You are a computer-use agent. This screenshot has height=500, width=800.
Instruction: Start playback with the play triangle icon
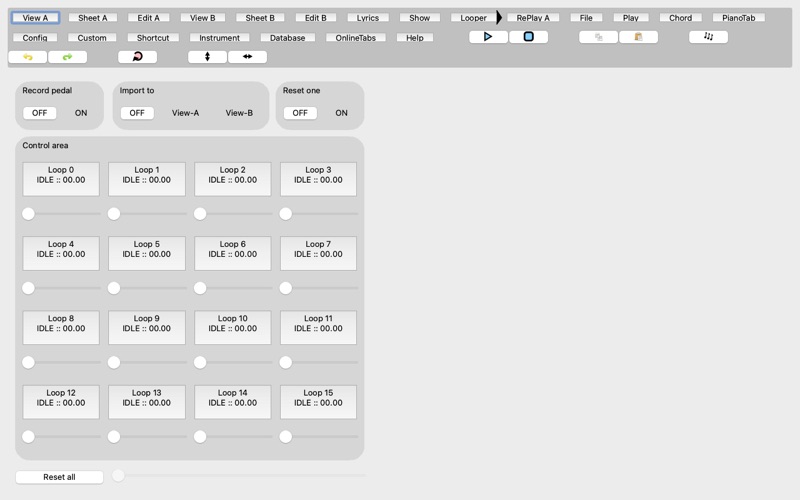click(x=488, y=37)
